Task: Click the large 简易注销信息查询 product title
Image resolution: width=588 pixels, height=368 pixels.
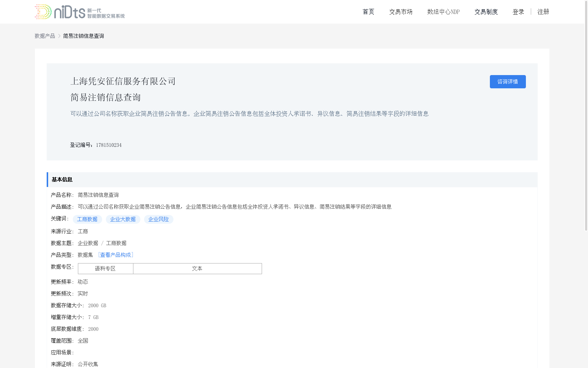Action: click(x=105, y=98)
